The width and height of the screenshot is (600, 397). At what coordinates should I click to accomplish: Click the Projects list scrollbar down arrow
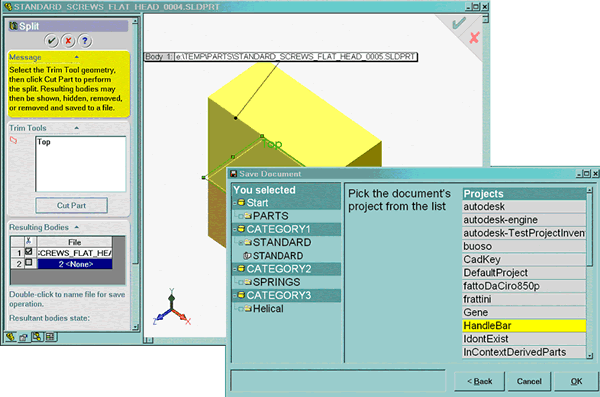pos(590,356)
